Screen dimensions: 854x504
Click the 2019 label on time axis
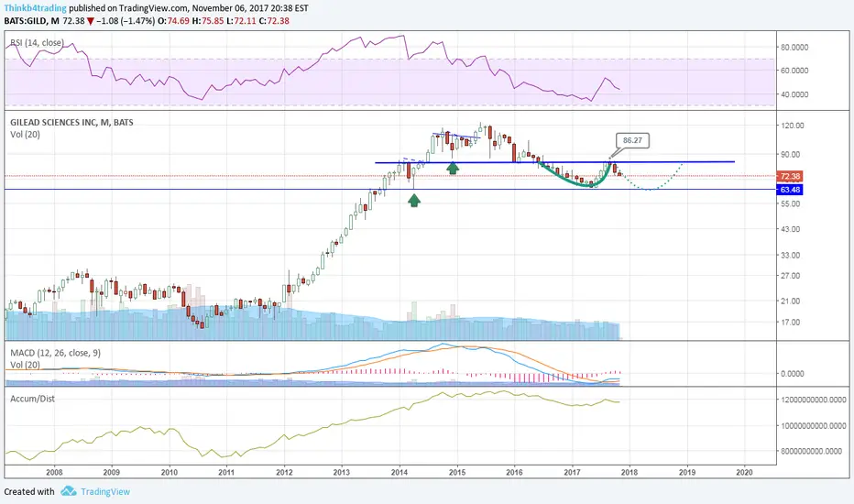687,473
